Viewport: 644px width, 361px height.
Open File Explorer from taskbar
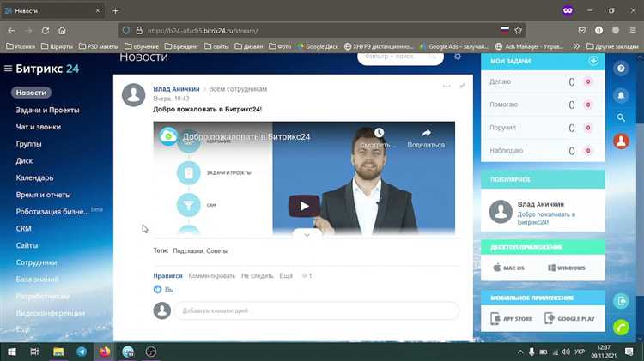coord(58,352)
